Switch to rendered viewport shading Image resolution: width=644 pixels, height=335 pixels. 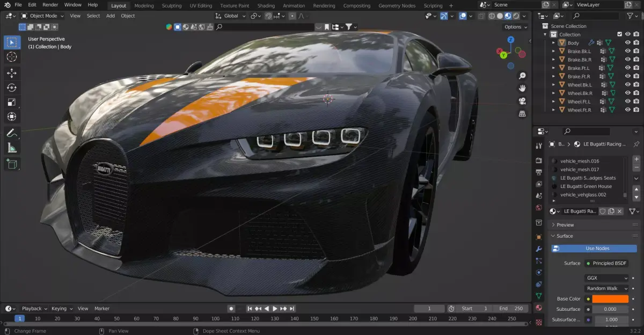(516, 16)
